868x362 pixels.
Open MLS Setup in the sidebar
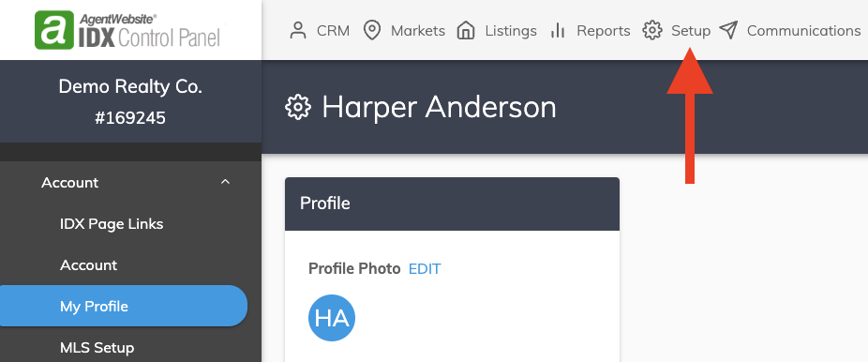(x=97, y=348)
